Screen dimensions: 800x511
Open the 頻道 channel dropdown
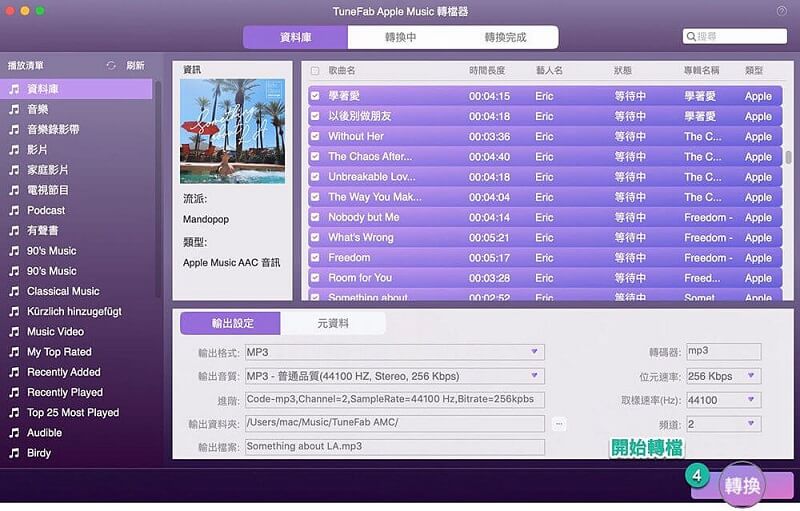[723, 424]
